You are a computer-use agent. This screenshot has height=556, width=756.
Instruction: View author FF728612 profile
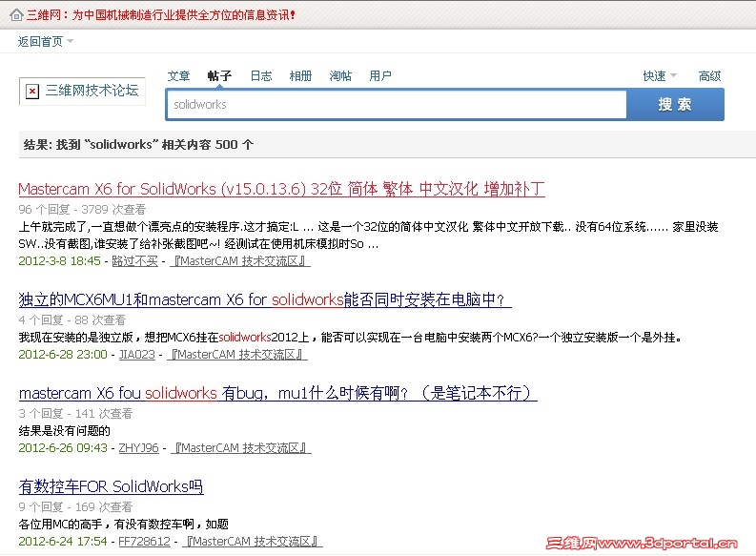click(x=144, y=541)
